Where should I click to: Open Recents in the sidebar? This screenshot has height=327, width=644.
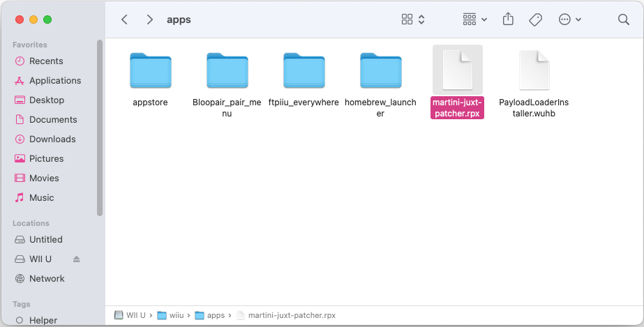point(46,61)
